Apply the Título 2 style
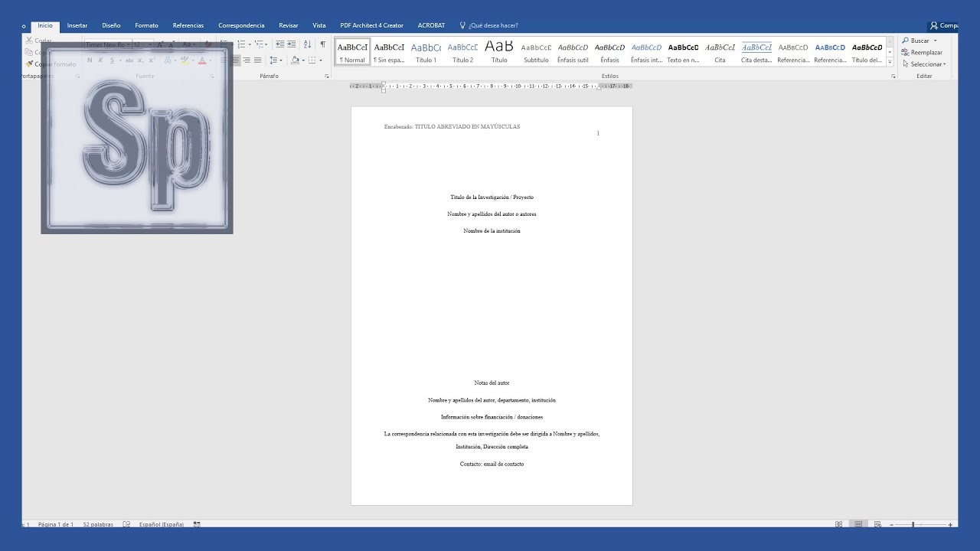 [462, 52]
